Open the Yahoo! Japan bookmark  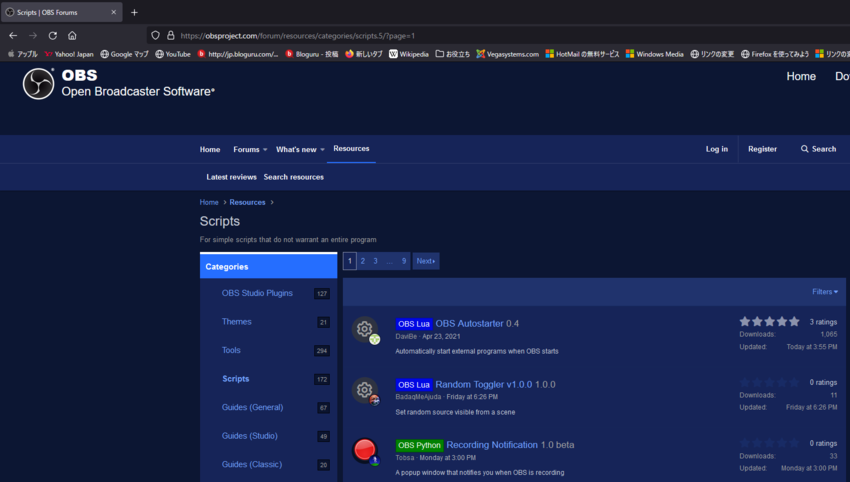(x=69, y=54)
